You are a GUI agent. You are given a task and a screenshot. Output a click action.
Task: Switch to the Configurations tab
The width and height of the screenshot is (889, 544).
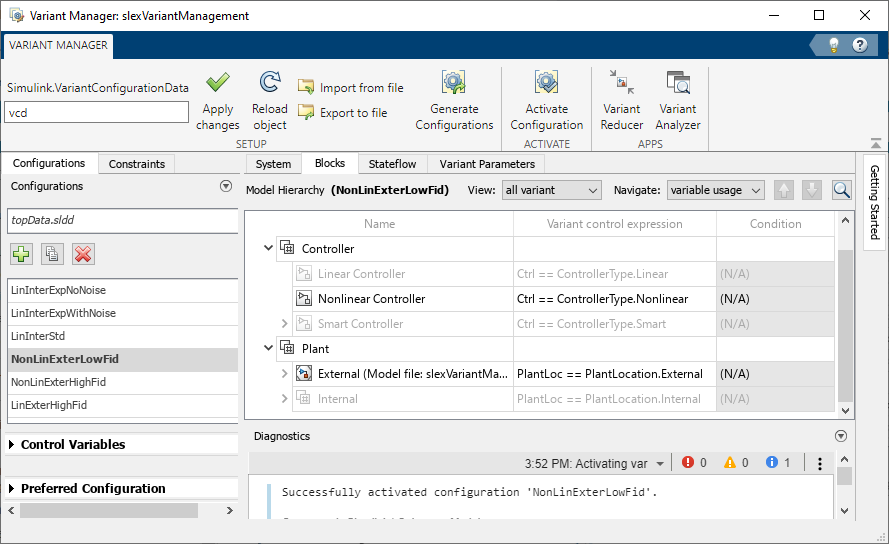(49, 163)
